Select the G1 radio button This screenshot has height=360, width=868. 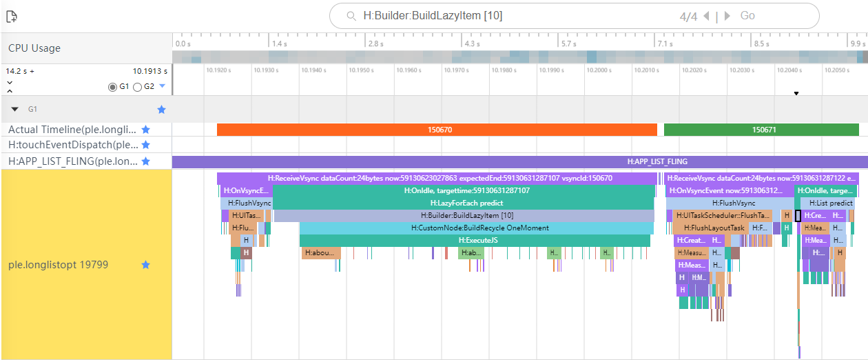point(112,87)
